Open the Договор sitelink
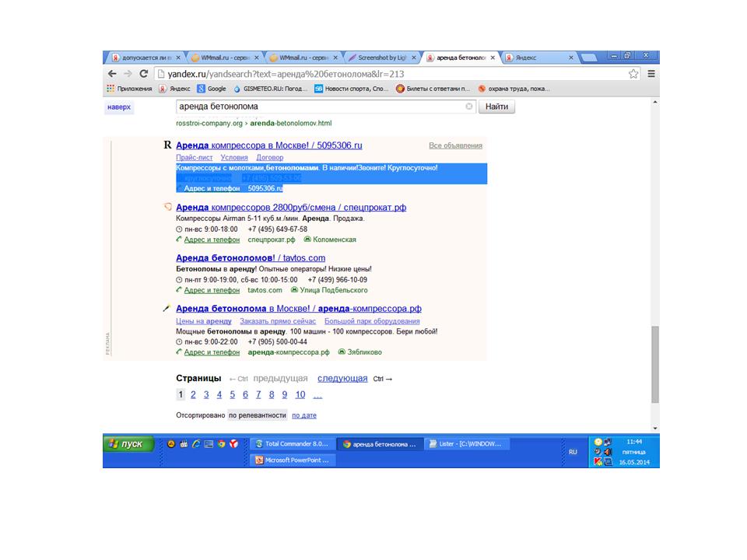The height and width of the screenshot is (560, 747). [270, 158]
